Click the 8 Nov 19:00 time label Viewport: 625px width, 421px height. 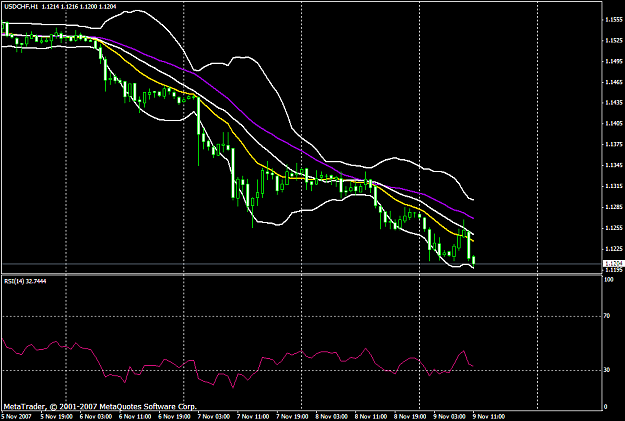click(x=411, y=417)
